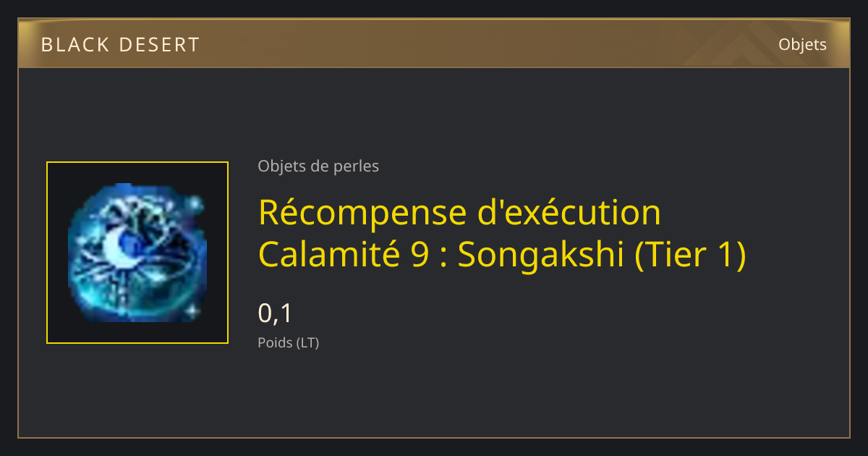Open the Objets section label
Image resolution: width=868 pixels, height=456 pixels.
pos(802,45)
